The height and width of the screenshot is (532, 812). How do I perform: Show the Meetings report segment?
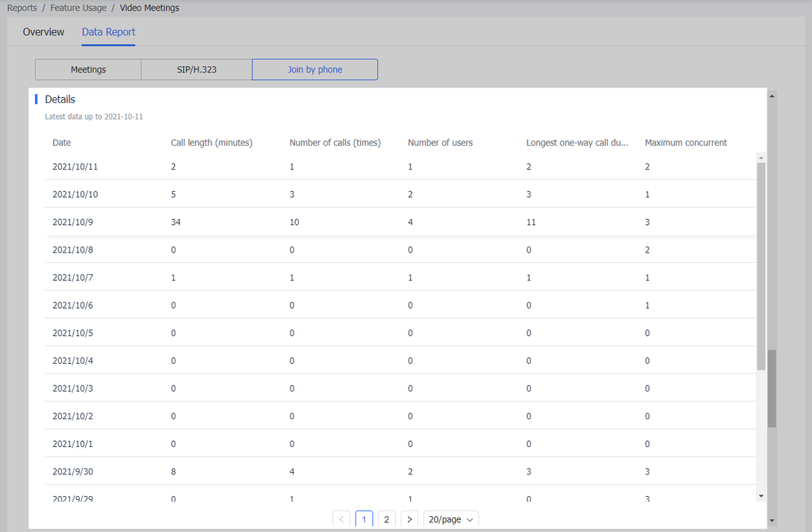88,69
